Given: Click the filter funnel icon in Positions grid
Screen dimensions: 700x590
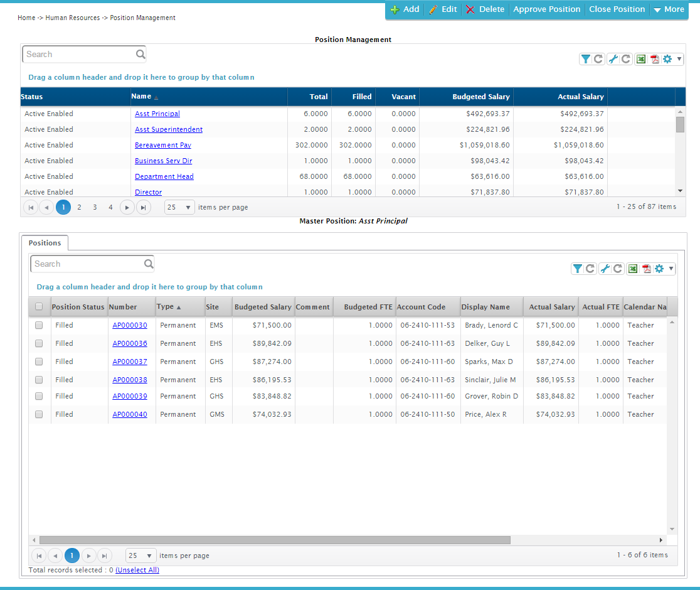Looking at the screenshot, I should pos(577,269).
